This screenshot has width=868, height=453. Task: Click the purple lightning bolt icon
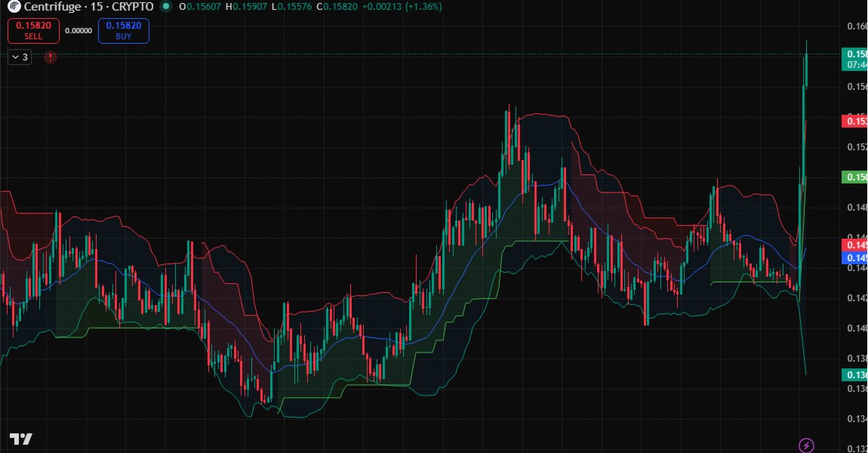(x=806, y=445)
